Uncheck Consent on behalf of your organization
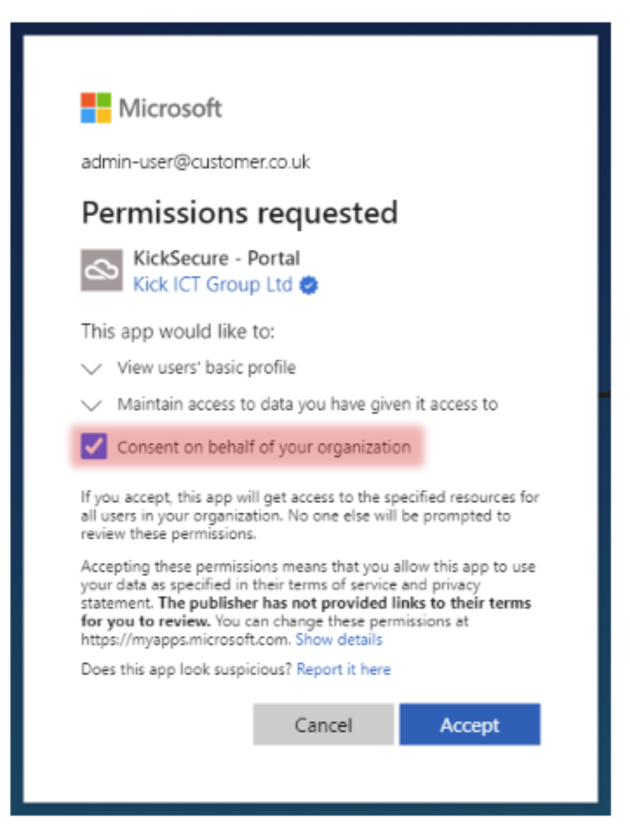The height and width of the screenshot is (840, 630). [94, 446]
